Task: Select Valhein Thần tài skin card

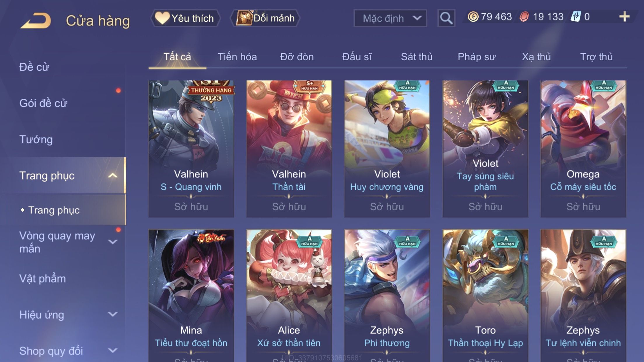Action: click(289, 149)
